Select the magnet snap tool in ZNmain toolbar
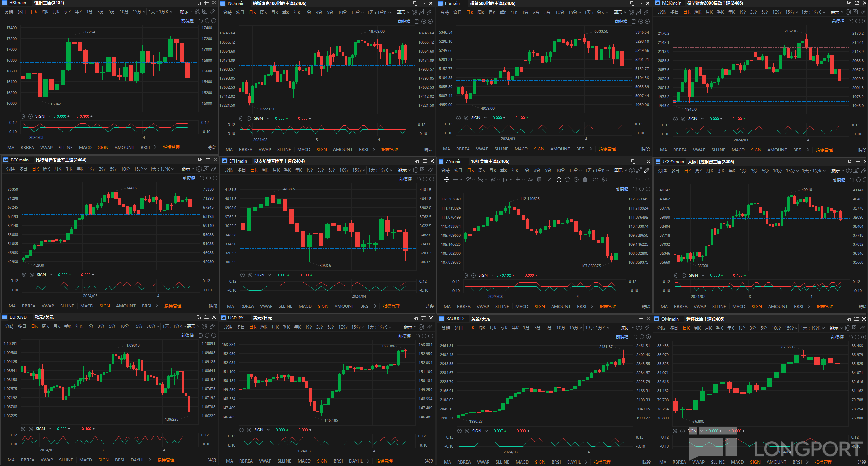The width and height of the screenshot is (868, 466). (558, 180)
